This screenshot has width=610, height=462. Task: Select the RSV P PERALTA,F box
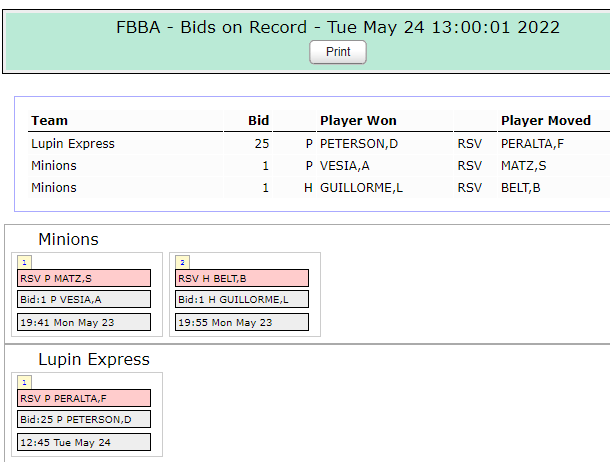point(83,398)
